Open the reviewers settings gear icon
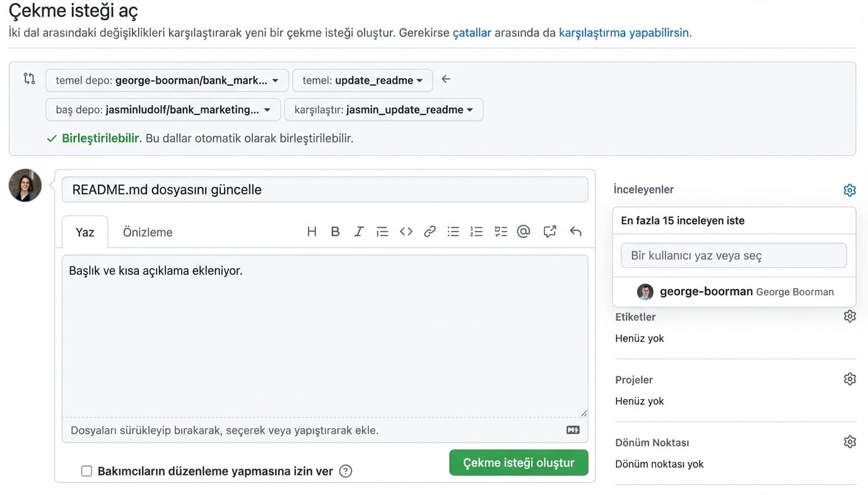The height and width of the screenshot is (495, 868). pos(850,189)
